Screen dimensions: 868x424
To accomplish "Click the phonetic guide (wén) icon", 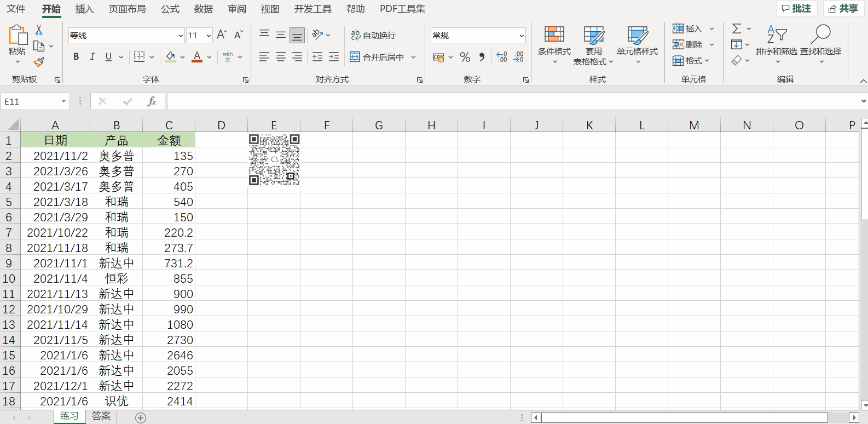I will (228, 57).
